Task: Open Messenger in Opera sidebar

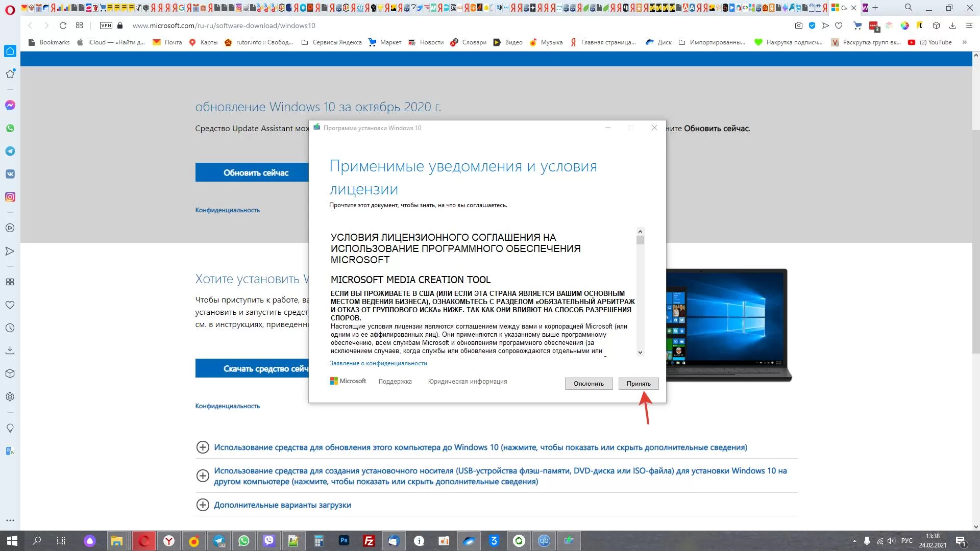Action: pos(10,105)
